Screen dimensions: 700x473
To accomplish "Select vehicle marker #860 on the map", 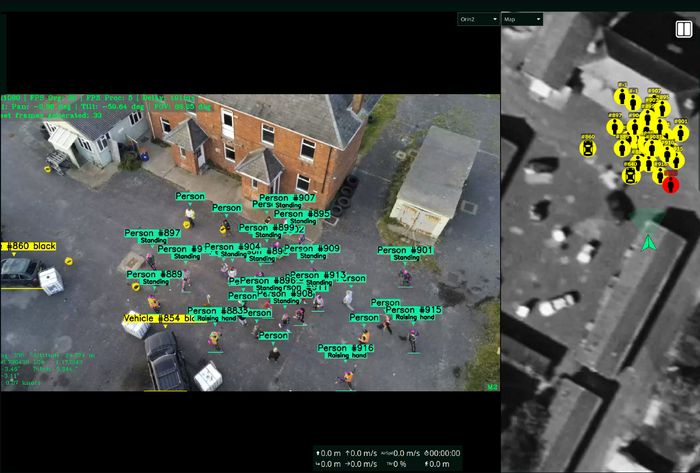I will point(588,147).
